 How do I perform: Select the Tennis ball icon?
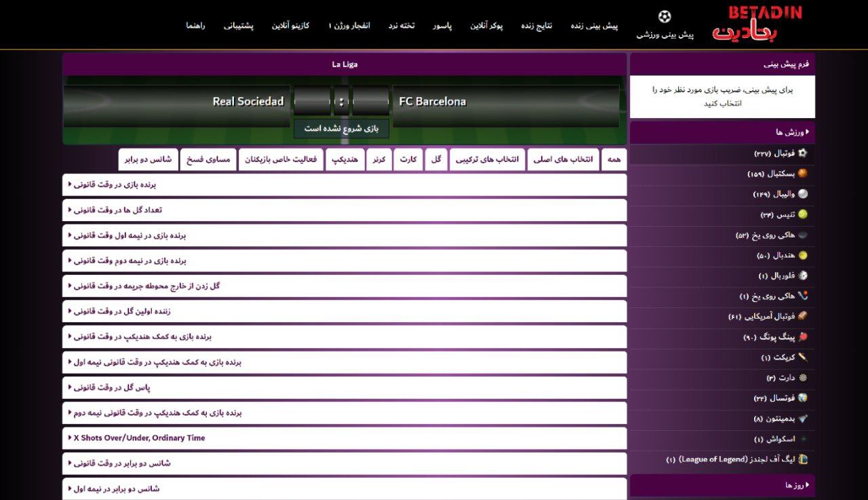click(803, 214)
